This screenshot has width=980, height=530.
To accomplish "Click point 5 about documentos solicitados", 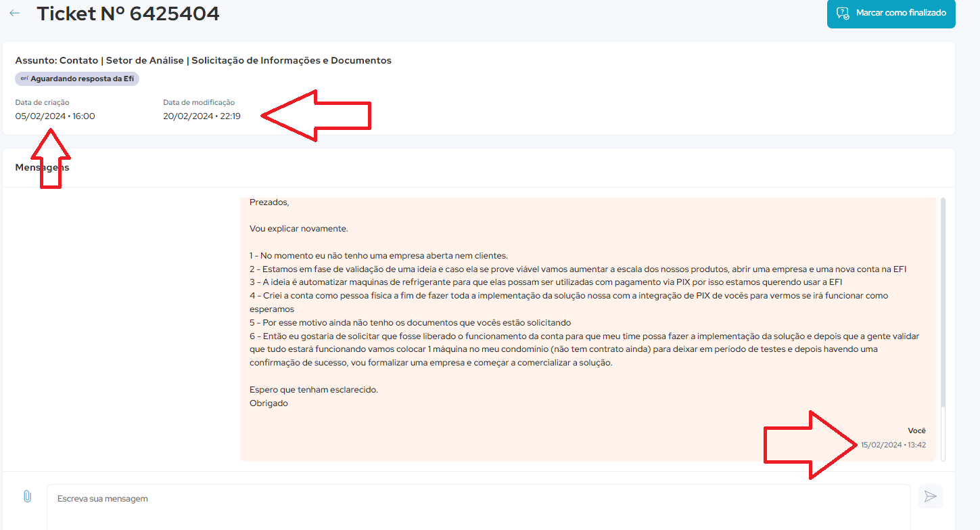I will (x=411, y=322).
